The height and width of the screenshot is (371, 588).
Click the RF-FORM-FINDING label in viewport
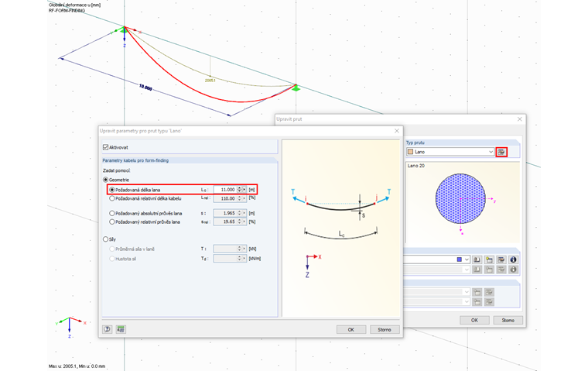[x=67, y=11]
